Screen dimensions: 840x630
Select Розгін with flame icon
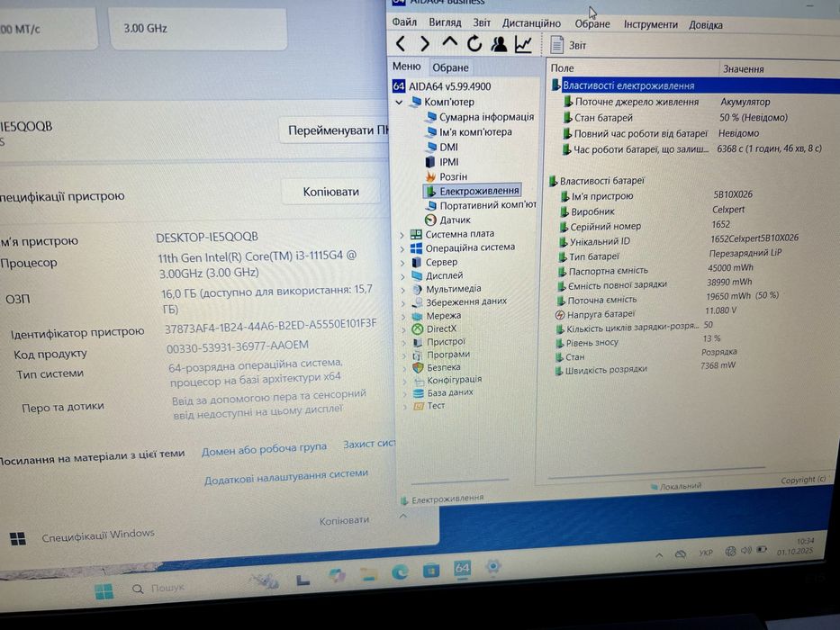(447, 176)
